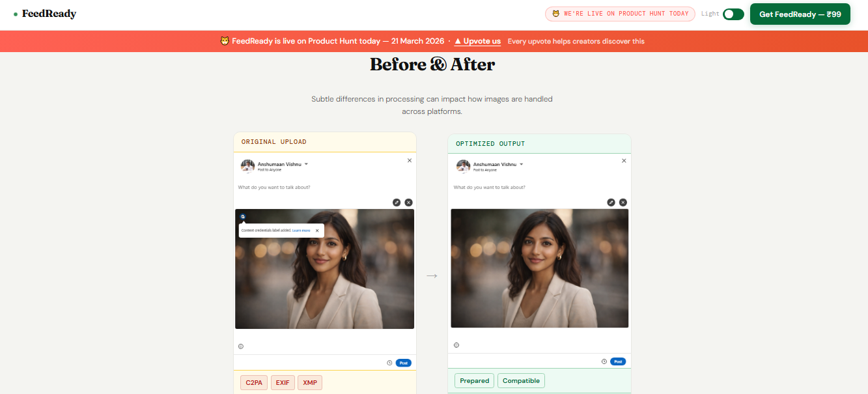The image size is (868, 394).
Task: Click emoji icon in Optimized Output card
Action: pos(456,345)
